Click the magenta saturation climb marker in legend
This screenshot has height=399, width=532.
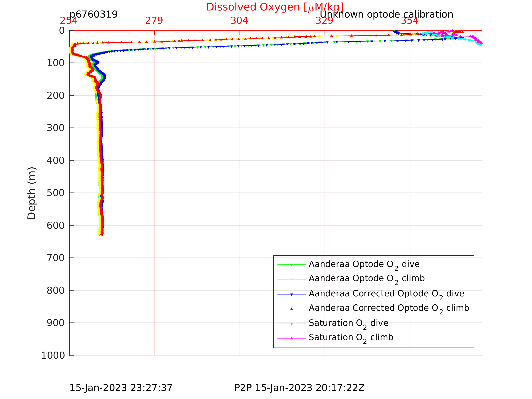tap(291, 338)
